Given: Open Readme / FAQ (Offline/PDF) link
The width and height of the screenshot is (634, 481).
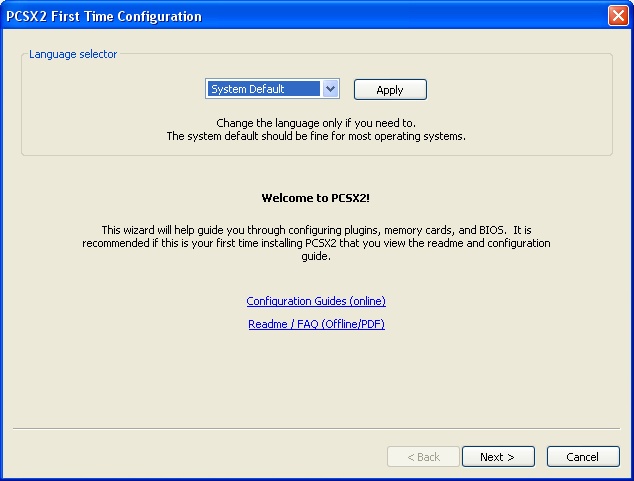Looking at the screenshot, I should [x=316, y=324].
